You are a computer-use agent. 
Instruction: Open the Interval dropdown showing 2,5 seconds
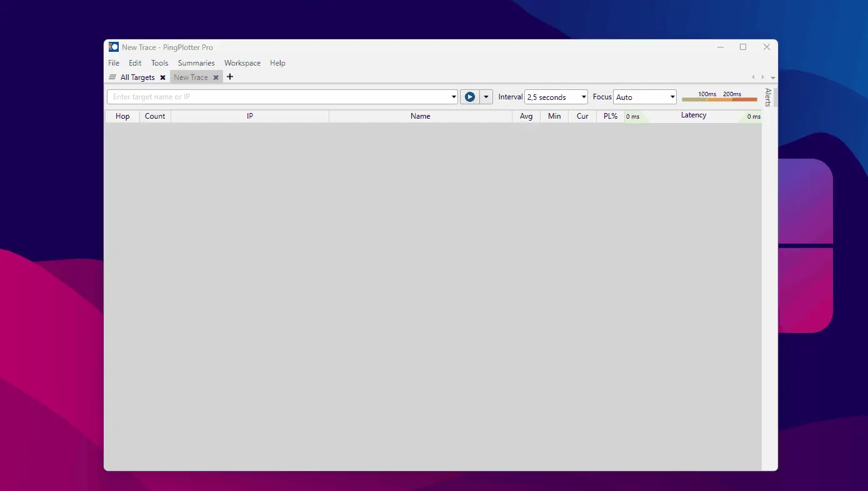[556, 97]
